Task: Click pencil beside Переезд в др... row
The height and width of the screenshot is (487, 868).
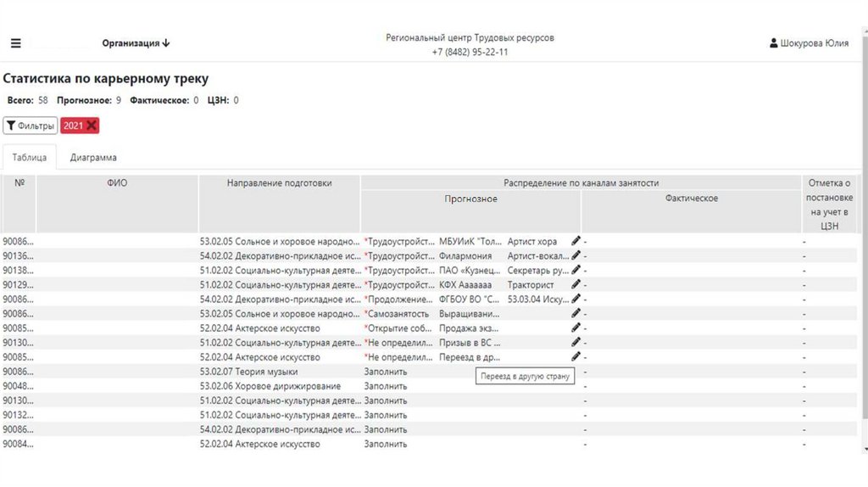Action: [576, 356]
